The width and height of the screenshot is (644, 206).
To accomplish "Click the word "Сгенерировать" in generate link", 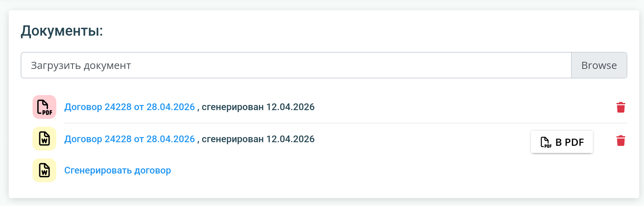I will tap(98, 170).
